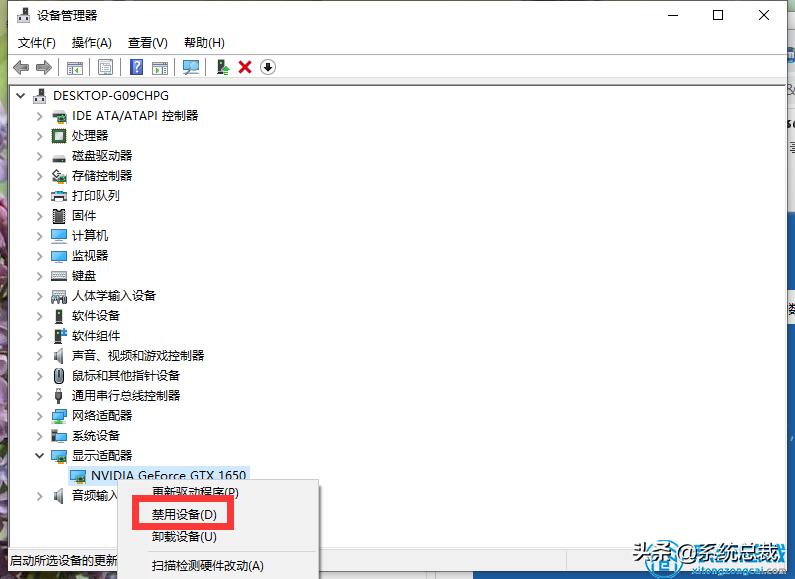Choose 禁用设备(D) from context menu
Image resolution: width=795 pixels, height=579 pixels.
click(184, 515)
